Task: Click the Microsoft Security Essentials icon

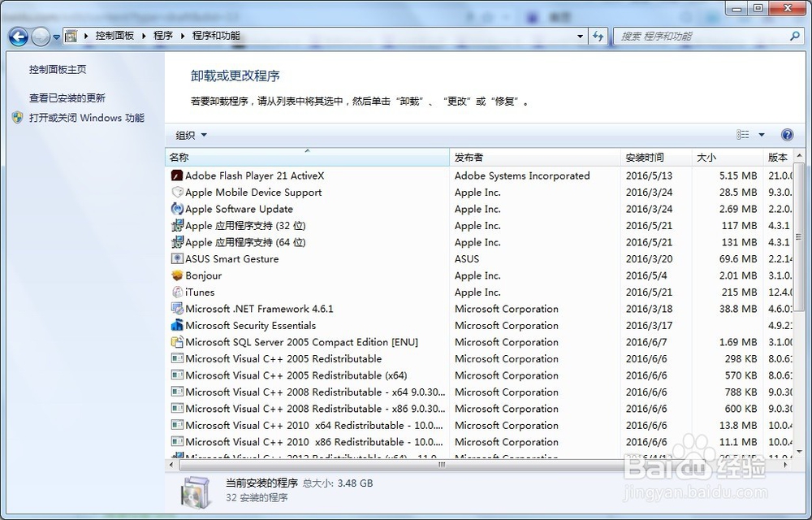Action: point(177,325)
